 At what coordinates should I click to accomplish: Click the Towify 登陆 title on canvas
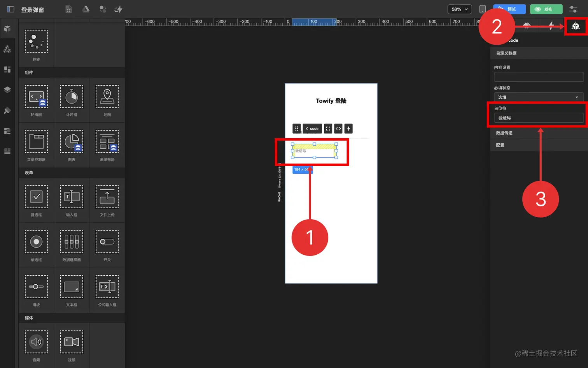tap(331, 101)
